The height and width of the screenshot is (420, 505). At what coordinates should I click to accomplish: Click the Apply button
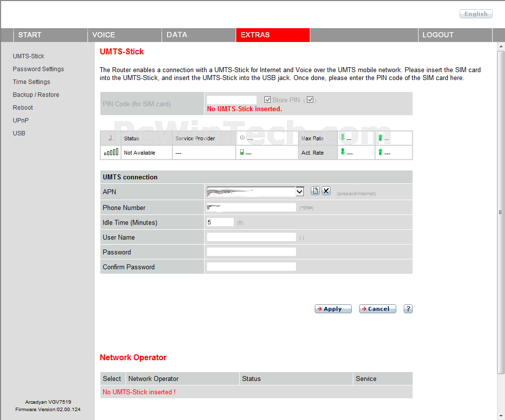(333, 309)
